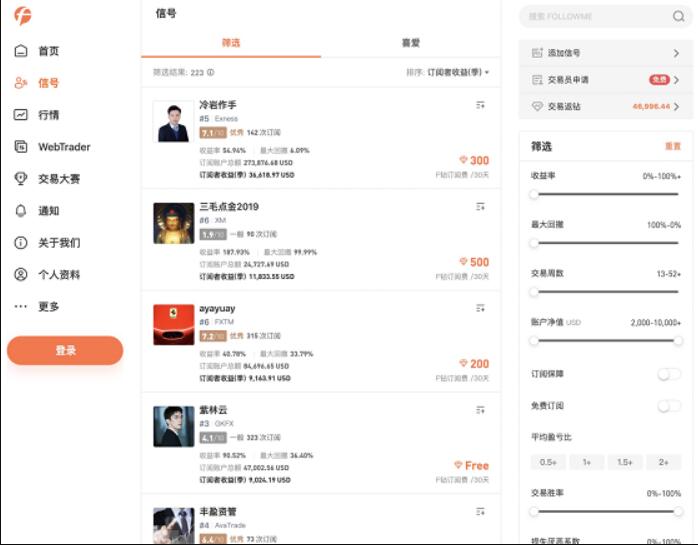The image size is (698, 545).
Task: Open 交易返钻 rebate row
Action: (x=606, y=106)
